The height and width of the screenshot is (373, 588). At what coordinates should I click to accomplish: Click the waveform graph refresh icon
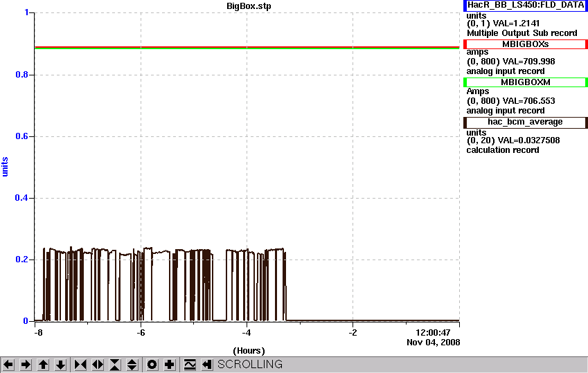[x=189, y=365]
